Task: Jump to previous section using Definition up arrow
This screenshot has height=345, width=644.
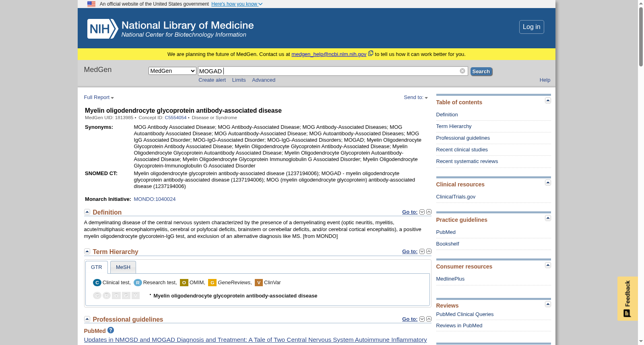Action: 429,212
